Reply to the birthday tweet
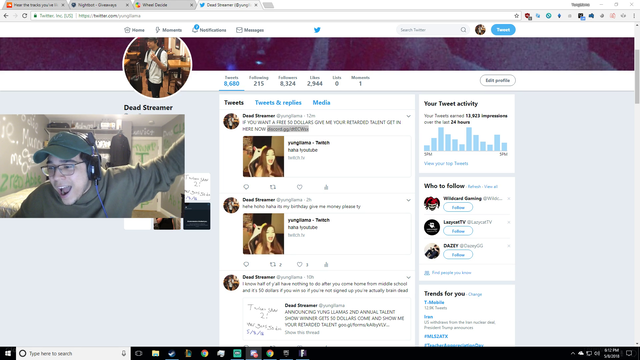The width and height of the screenshot is (640, 360). (x=246, y=264)
